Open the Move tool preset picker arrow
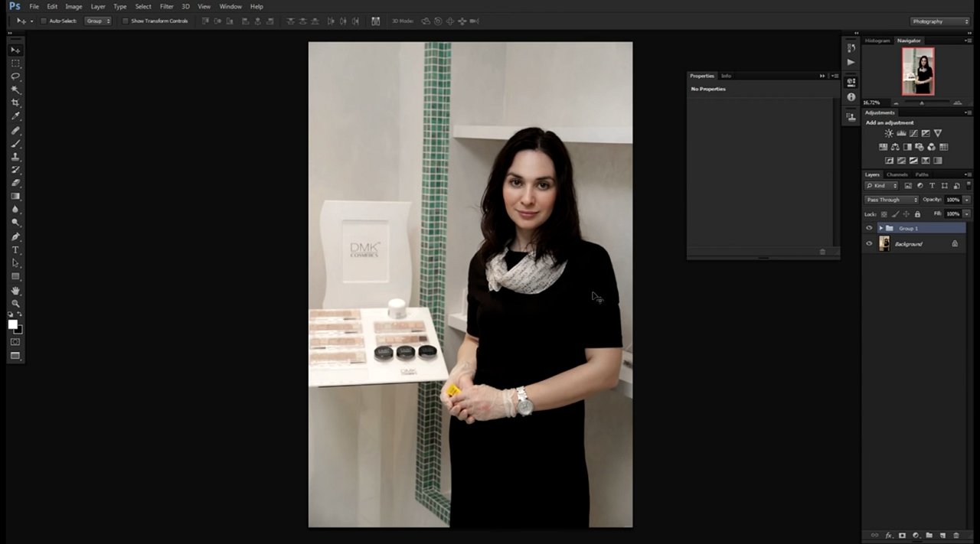Image resolution: width=980 pixels, height=544 pixels. pyautogui.click(x=31, y=21)
